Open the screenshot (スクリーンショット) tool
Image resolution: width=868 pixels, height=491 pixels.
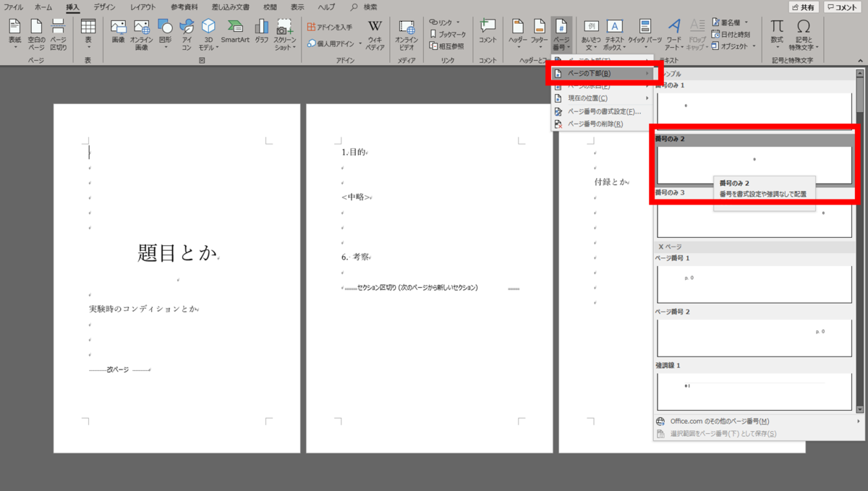click(x=284, y=34)
